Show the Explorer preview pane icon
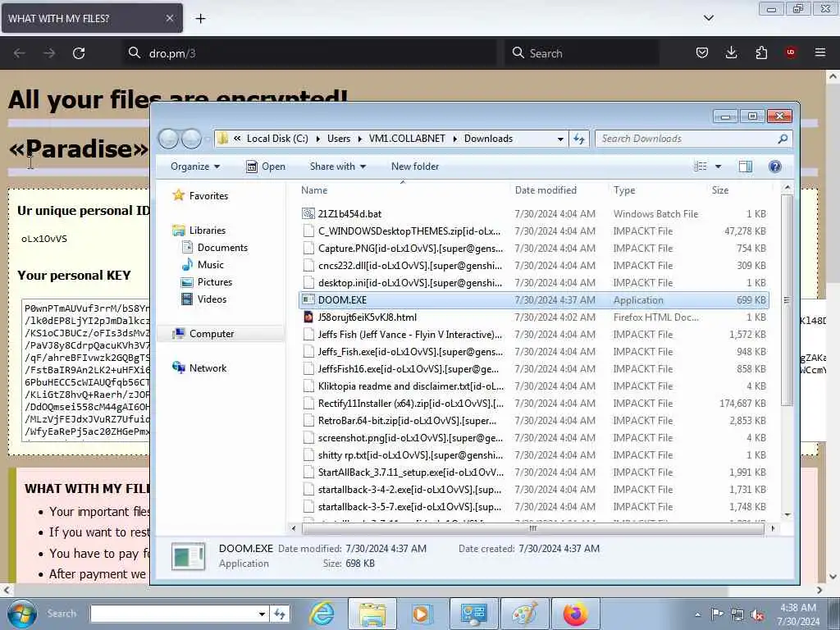The width and height of the screenshot is (840, 630). (x=745, y=167)
